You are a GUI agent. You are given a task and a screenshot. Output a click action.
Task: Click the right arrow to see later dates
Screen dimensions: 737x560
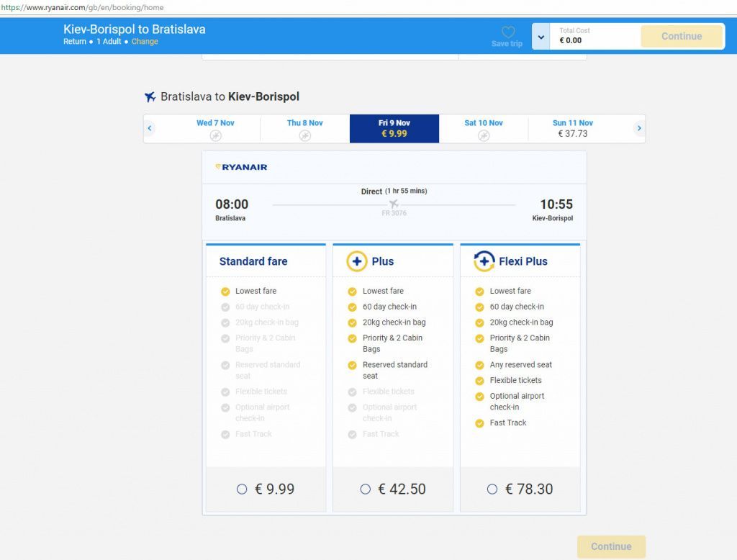(x=639, y=127)
